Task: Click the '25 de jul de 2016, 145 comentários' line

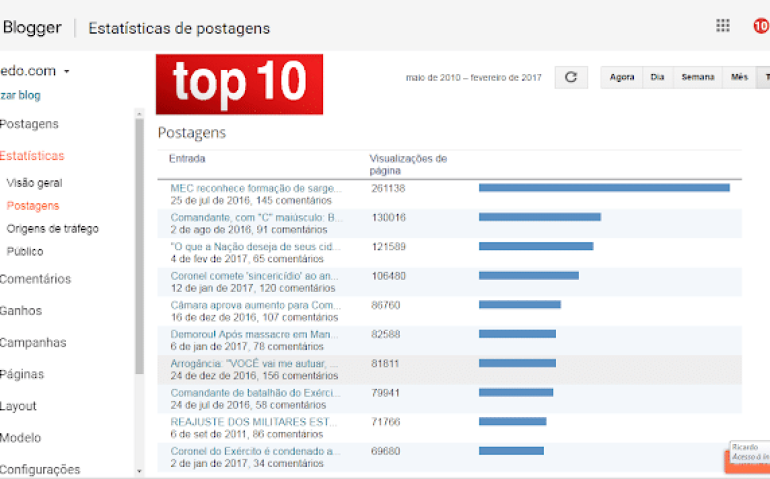Action: [x=251, y=200]
